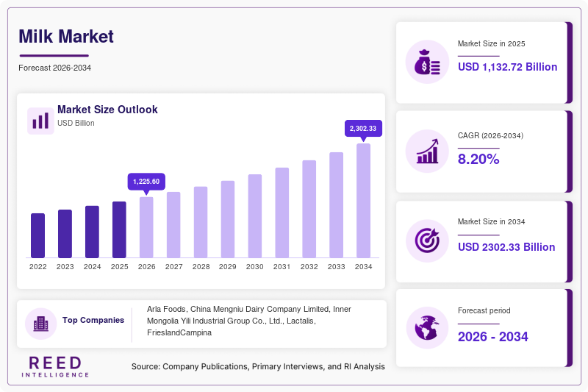Click the 2032 bar in the chart

pyautogui.click(x=309, y=209)
